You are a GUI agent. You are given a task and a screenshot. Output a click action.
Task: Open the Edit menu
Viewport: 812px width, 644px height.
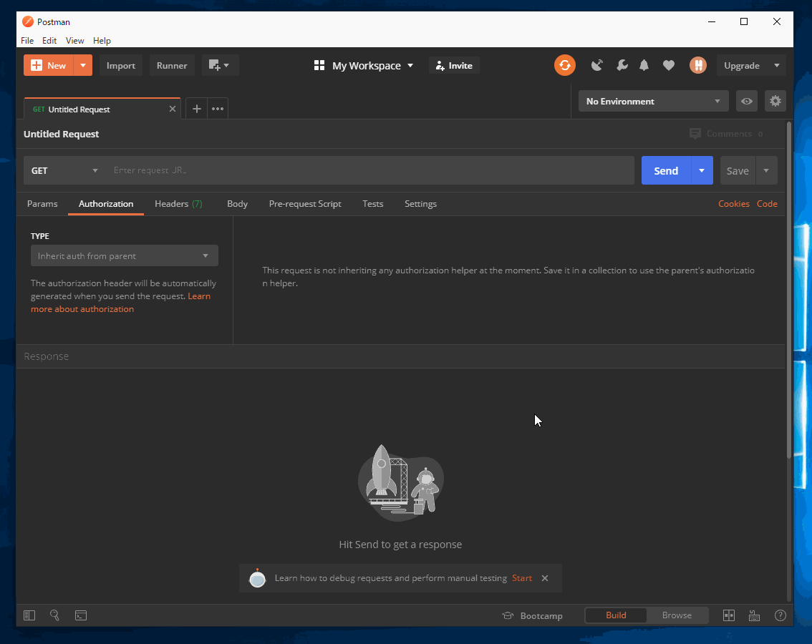click(x=49, y=40)
